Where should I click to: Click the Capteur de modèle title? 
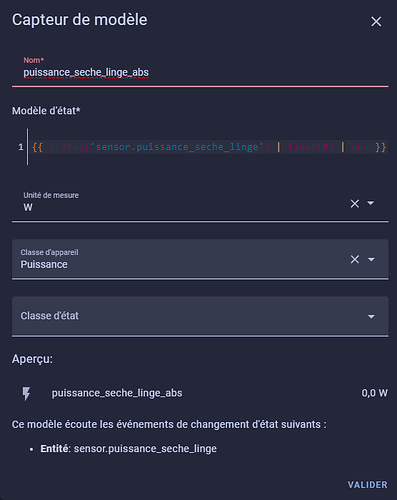pos(80,20)
